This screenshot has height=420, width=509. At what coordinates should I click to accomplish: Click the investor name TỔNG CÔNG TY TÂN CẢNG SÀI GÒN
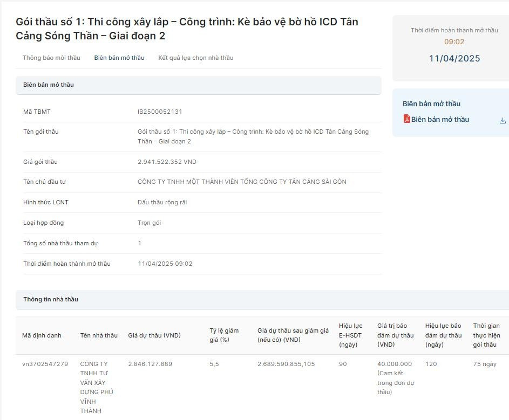pyautogui.click(x=242, y=182)
